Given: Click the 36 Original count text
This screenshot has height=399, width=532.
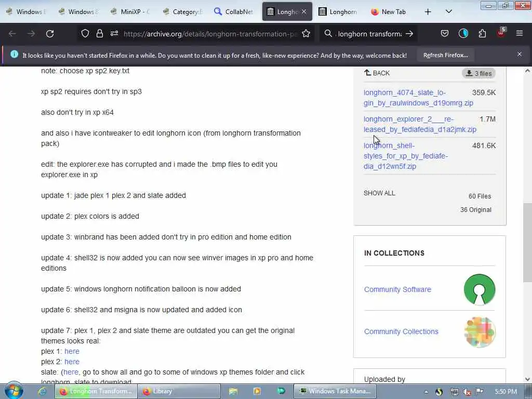Looking at the screenshot, I should [x=476, y=210].
